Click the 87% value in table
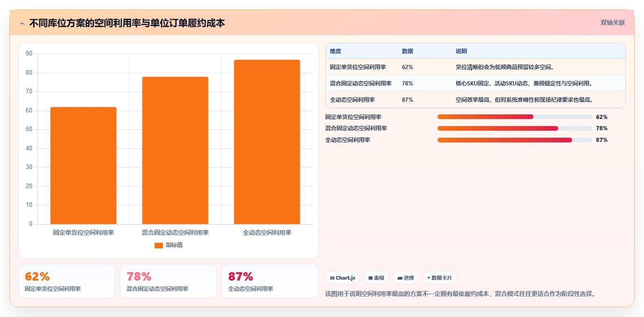 click(x=408, y=100)
